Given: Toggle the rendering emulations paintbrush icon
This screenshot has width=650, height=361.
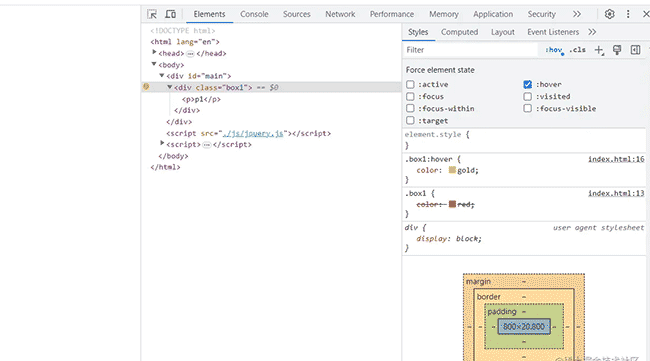Looking at the screenshot, I should click(617, 50).
